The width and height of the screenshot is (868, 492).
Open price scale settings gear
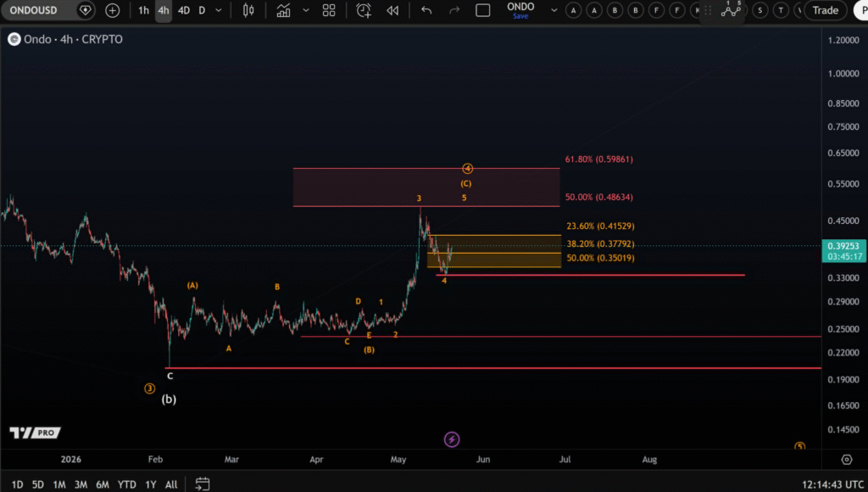tap(847, 459)
